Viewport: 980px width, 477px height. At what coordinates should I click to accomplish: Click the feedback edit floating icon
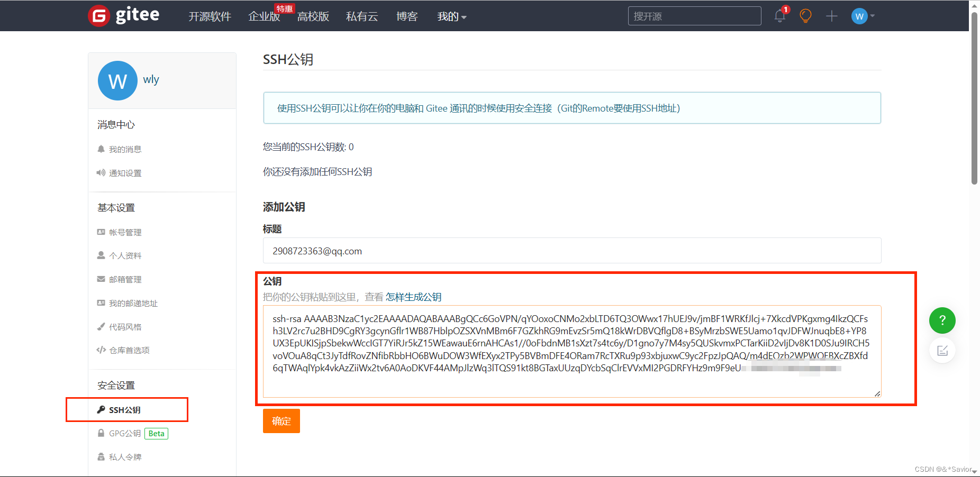[x=942, y=350]
